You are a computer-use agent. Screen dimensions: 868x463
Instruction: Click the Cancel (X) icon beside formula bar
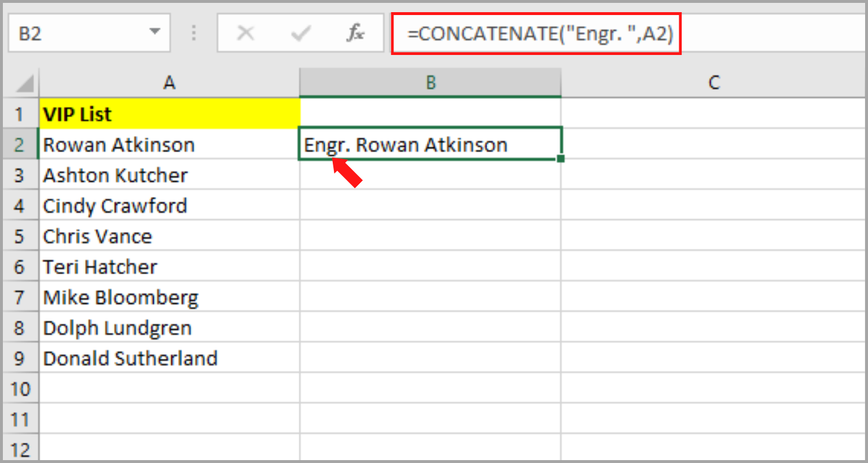coord(245,33)
